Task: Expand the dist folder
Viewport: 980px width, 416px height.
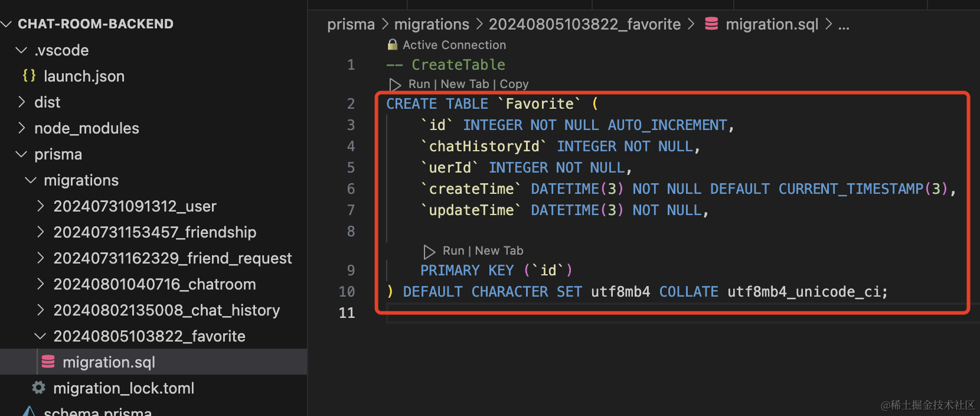Action: (22, 102)
